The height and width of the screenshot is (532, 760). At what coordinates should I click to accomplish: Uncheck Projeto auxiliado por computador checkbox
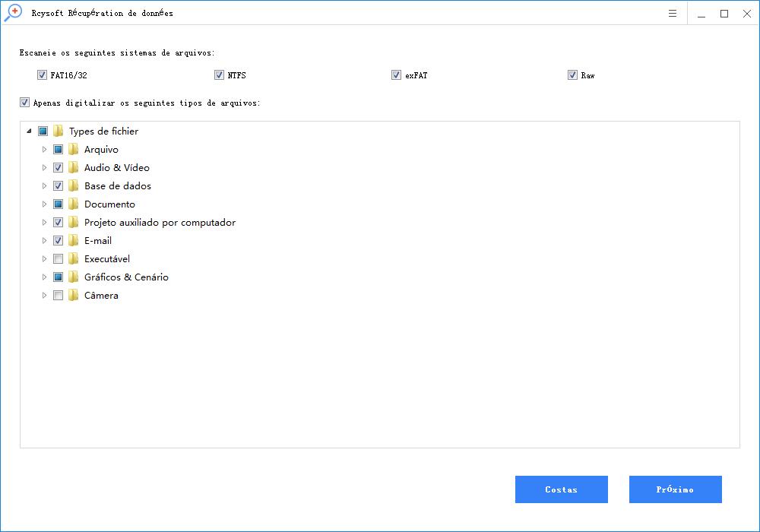pos(59,223)
